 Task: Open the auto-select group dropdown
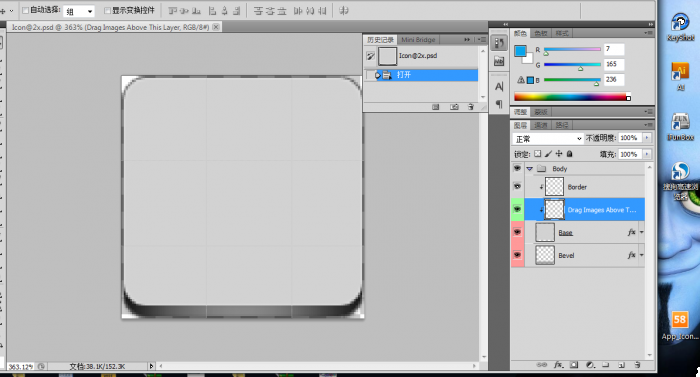[x=79, y=11]
